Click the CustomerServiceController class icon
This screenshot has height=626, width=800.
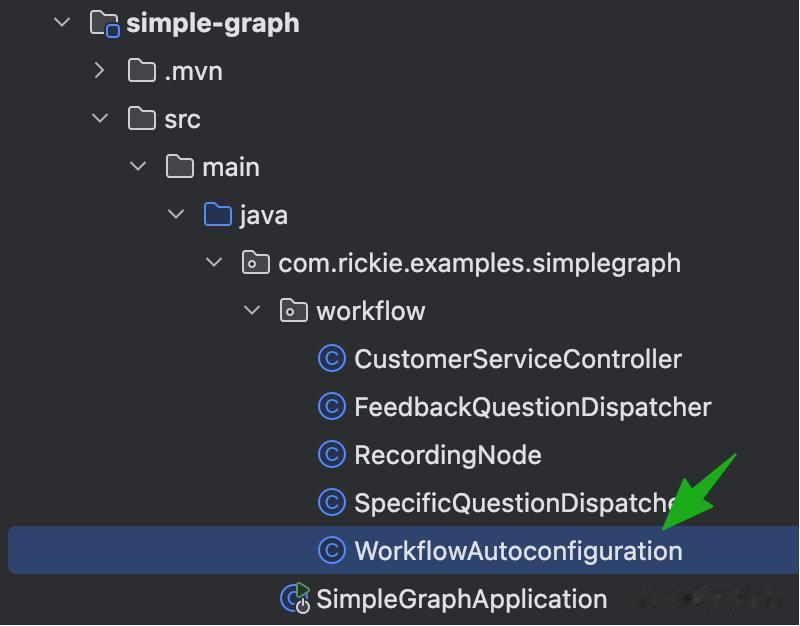pos(331,359)
